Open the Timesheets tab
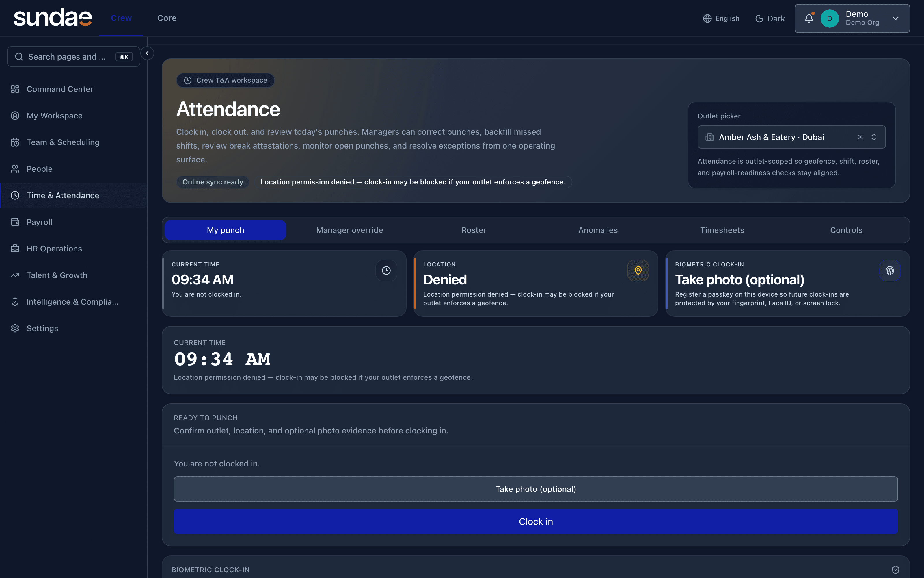The height and width of the screenshot is (578, 924). (722, 230)
